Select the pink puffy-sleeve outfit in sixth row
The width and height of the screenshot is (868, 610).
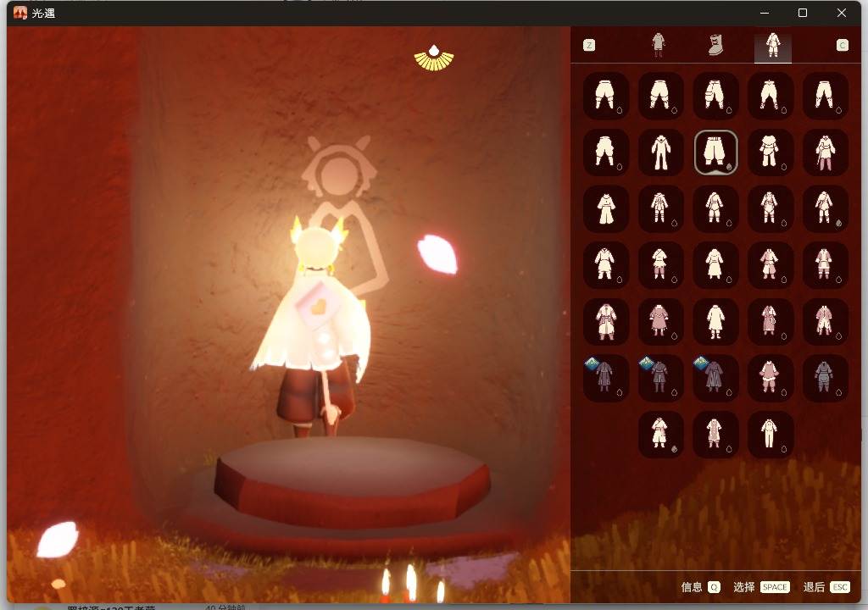(770, 378)
